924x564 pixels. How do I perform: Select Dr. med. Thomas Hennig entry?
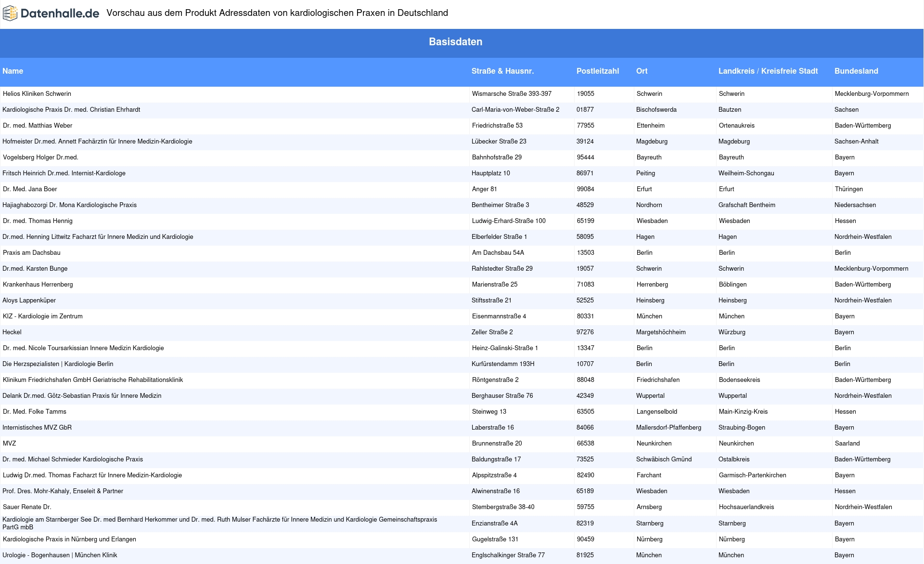(38, 221)
